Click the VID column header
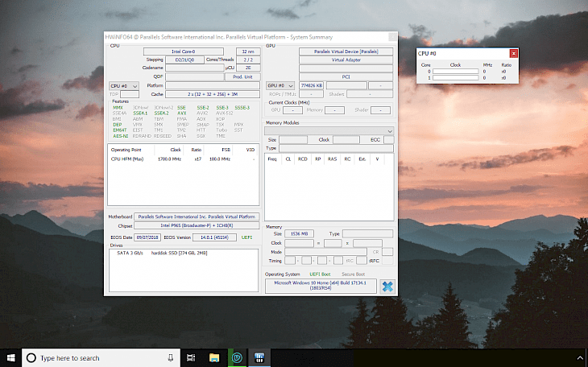This screenshot has width=588, height=367. click(251, 150)
